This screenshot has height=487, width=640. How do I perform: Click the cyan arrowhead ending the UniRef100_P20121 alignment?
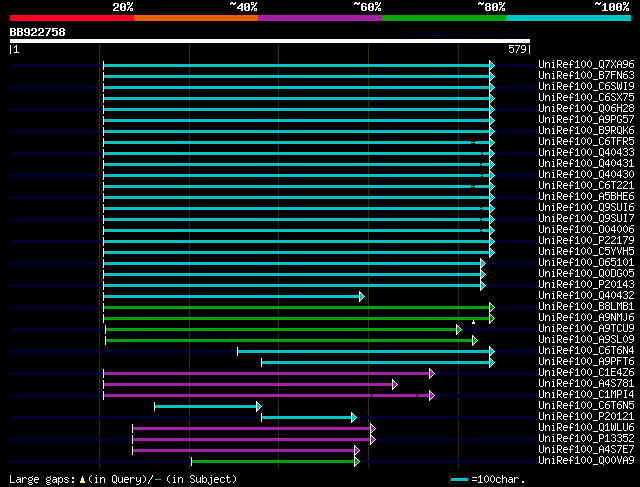354,418
